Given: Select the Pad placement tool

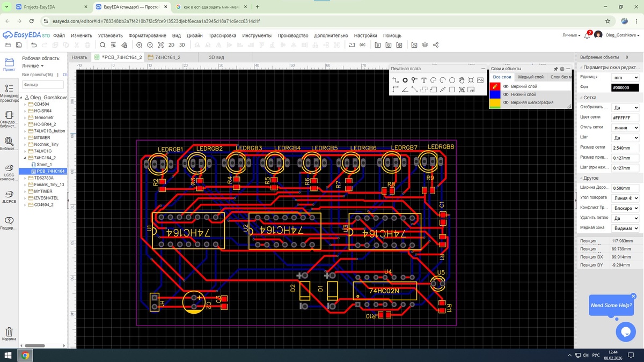Looking at the screenshot, I should (x=405, y=80).
